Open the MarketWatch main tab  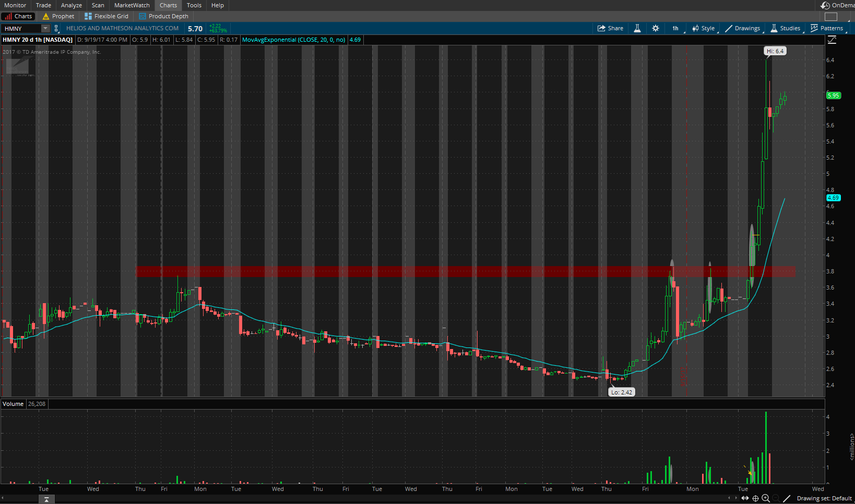click(132, 5)
